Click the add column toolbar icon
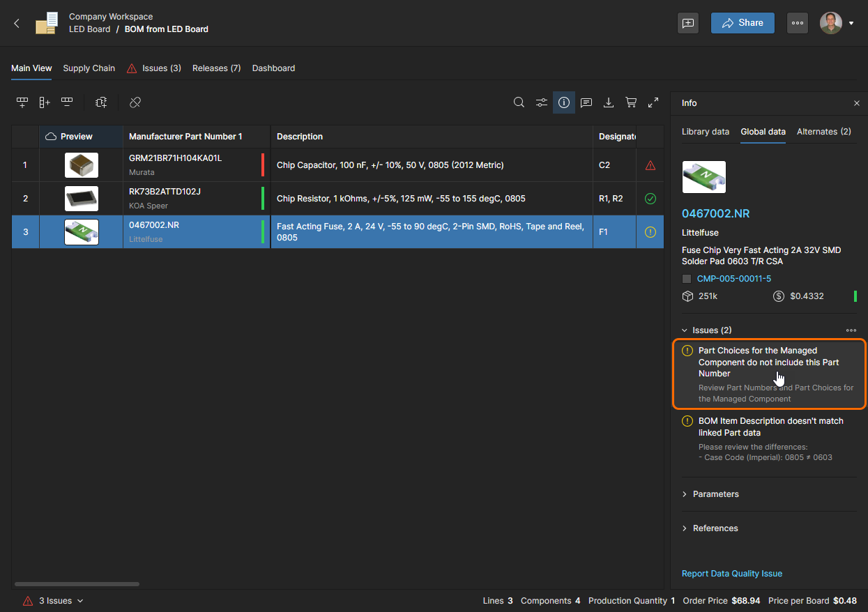868x612 pixels. (x=45, y=102)
